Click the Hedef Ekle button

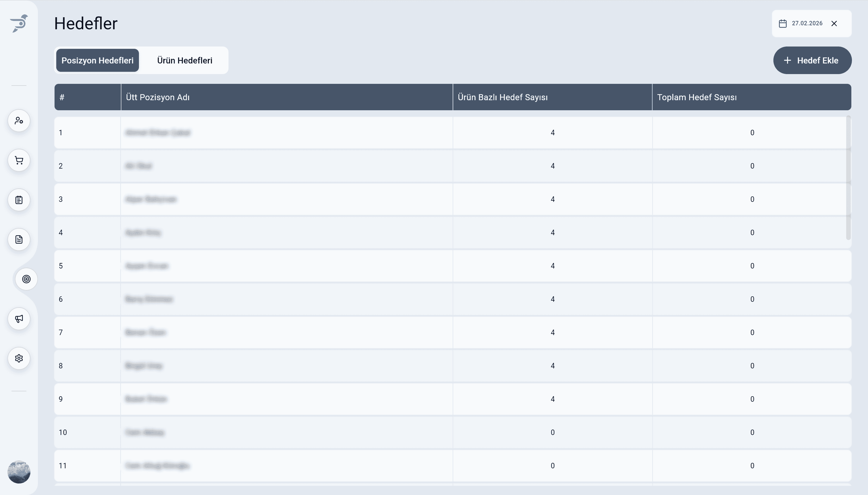(812, 61)
